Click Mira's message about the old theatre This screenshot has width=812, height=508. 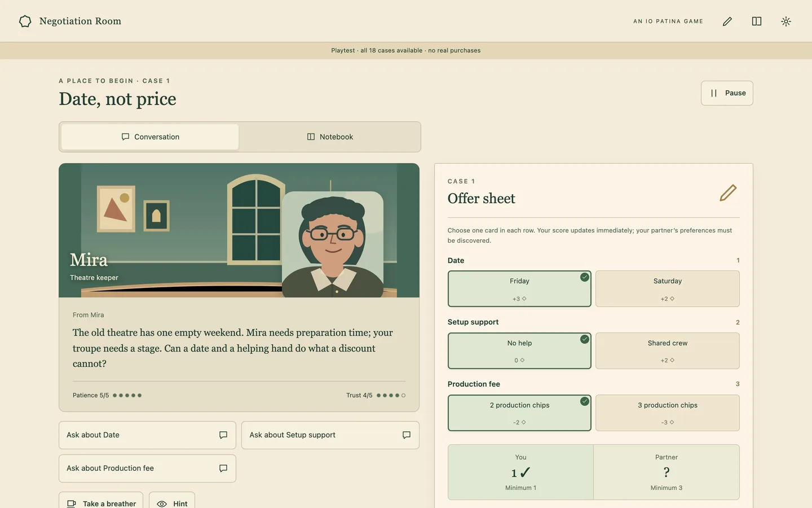coord(233,348)
